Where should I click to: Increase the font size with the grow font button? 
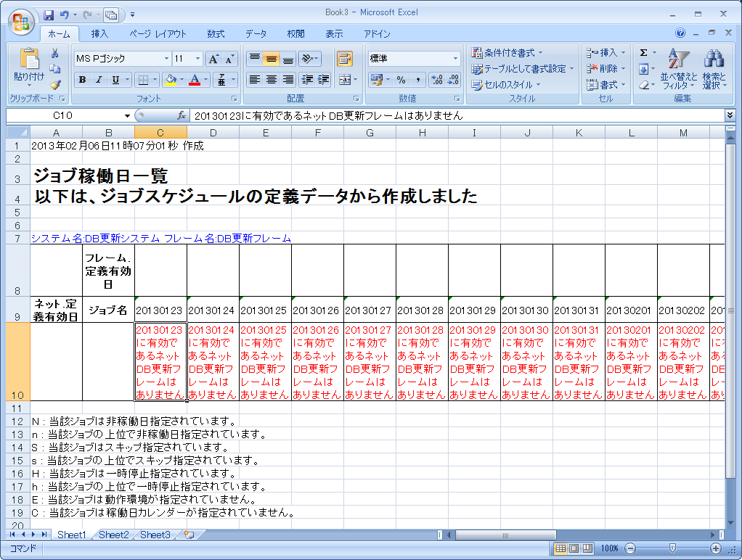[x=213, y=59]
